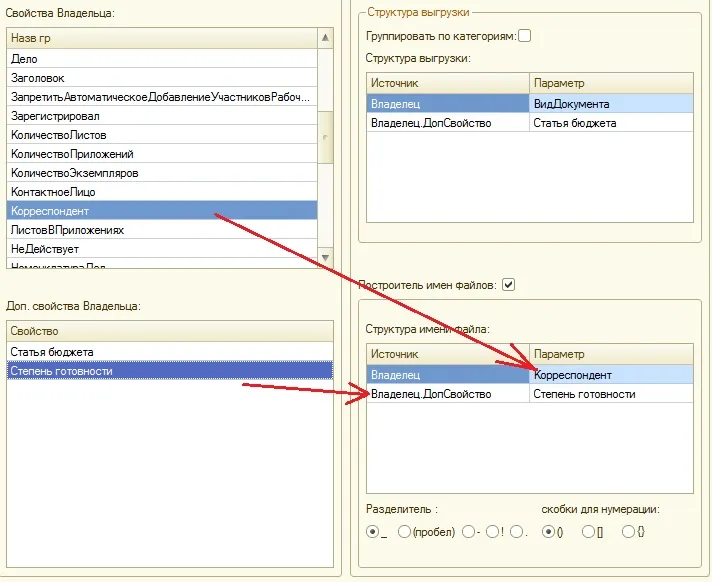Select the ВидДокумента parameter cell
The height and width of the screenshot is (582, 712).
point(611,104)
